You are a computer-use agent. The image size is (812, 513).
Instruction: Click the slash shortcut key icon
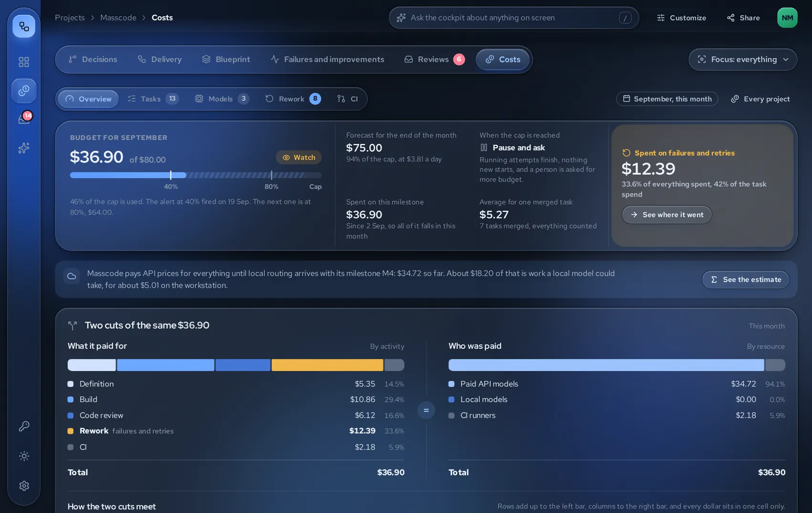pyautogui.click(x=625, y=18)
